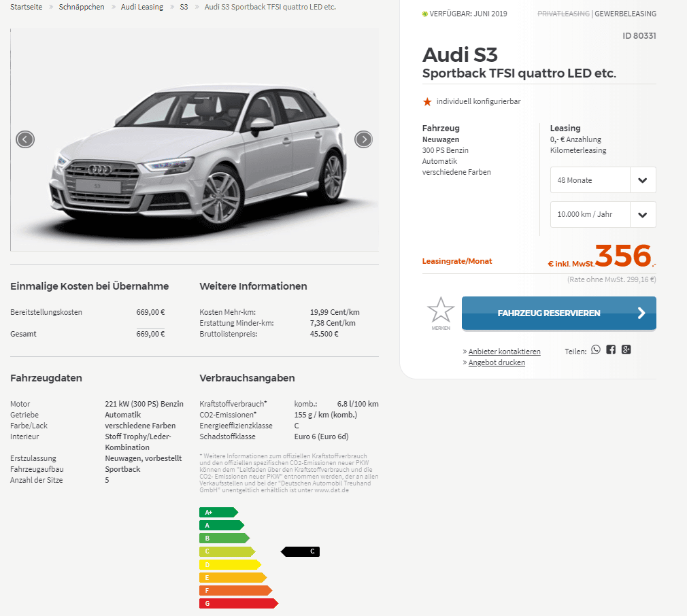Select the Gewerbeleasing option
The image size is (687, 616).
pyautogui.click(x=625, y=14)
